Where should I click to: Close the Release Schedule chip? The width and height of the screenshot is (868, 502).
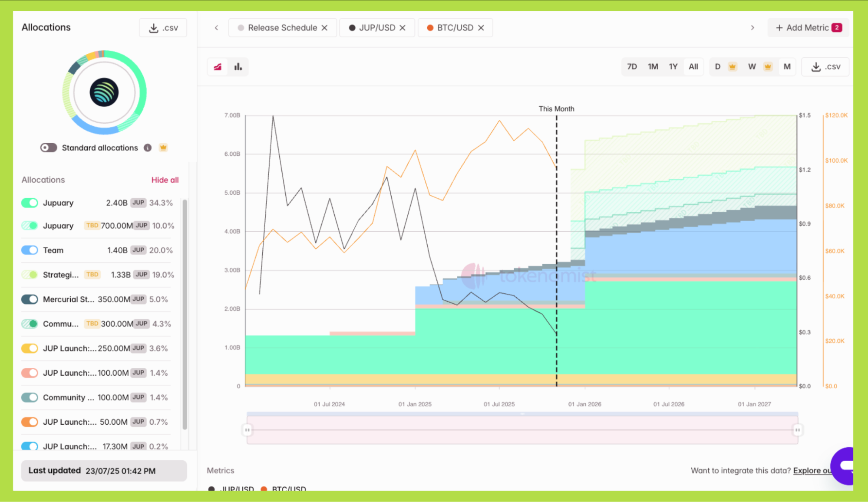[324, 28]
